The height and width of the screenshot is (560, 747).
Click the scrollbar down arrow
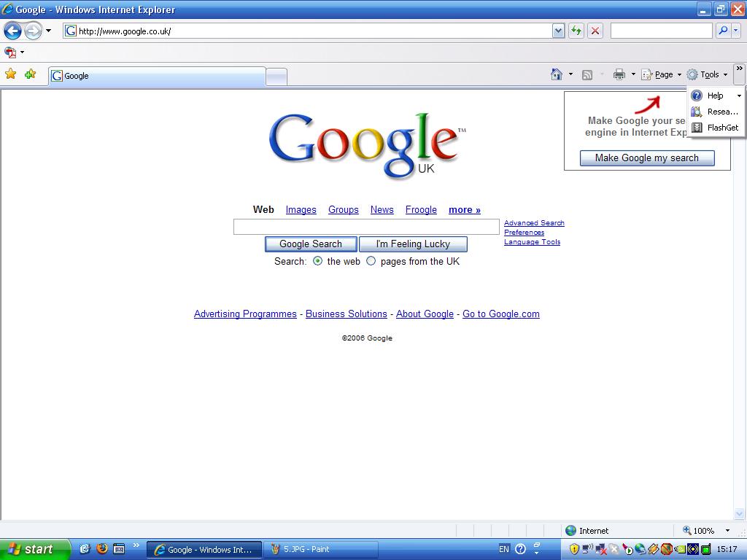pos(740,513)
